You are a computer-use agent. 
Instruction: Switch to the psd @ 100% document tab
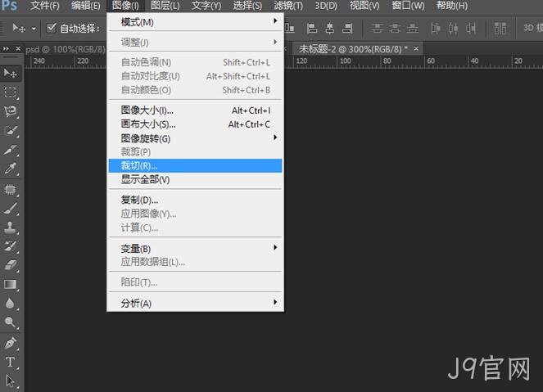pos(65,49)
